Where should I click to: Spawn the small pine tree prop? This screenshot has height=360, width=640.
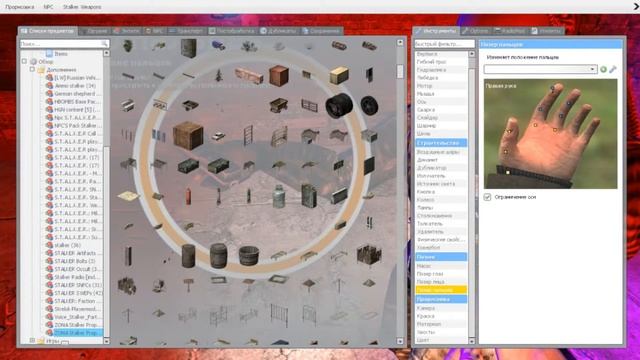219,75
